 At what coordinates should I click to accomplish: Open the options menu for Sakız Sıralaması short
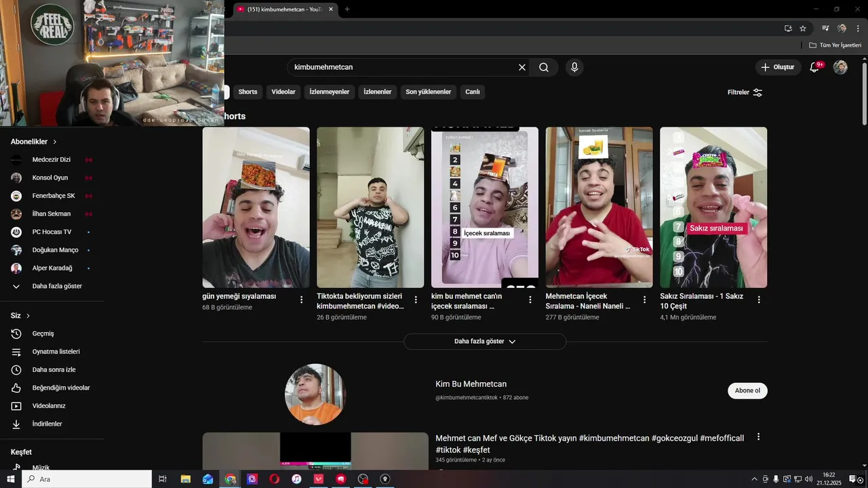759,299
